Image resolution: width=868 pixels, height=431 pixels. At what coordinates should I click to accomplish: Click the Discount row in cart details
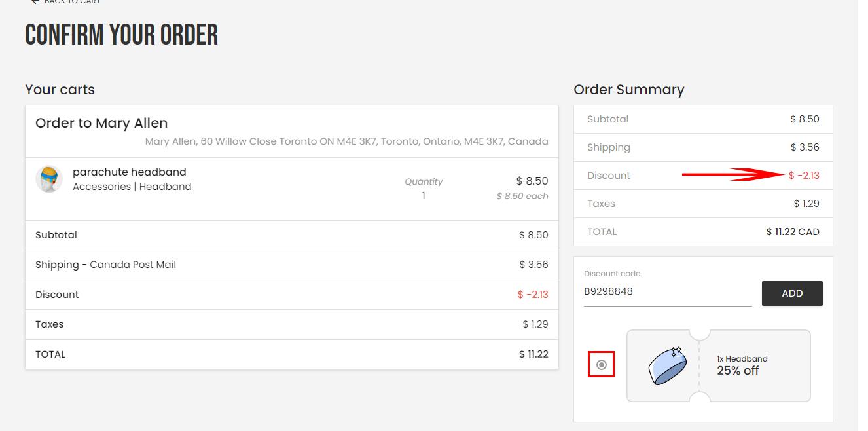[x=292, y=295]
